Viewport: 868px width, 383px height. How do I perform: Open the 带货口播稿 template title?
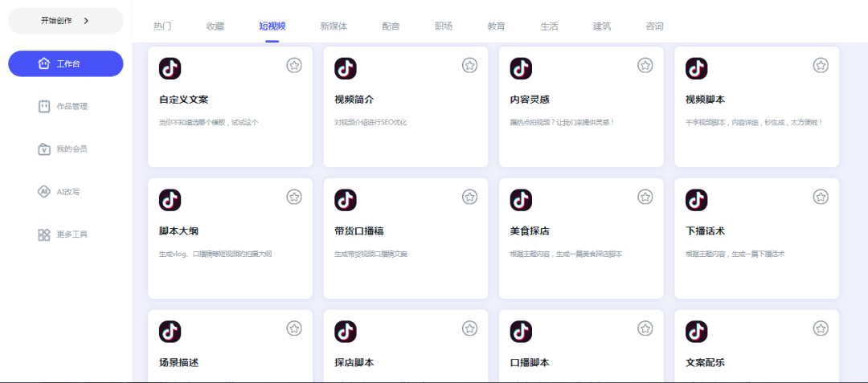359,231
